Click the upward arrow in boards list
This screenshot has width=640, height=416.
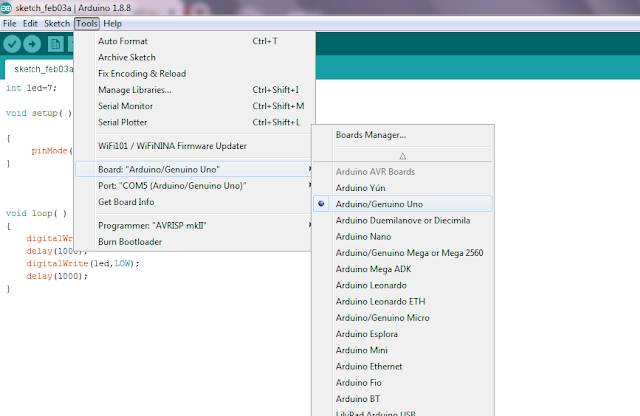tap(402, 156)
